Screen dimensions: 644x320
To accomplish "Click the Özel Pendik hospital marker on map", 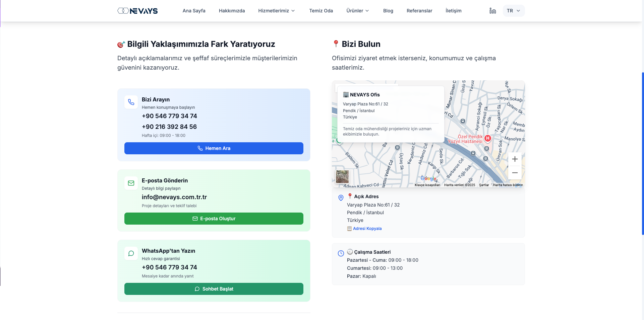I will [487, 138].
